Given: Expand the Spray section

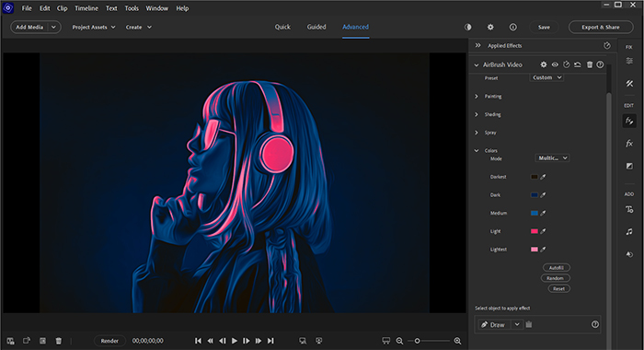Looking at the screenshot, I should 477,133.
